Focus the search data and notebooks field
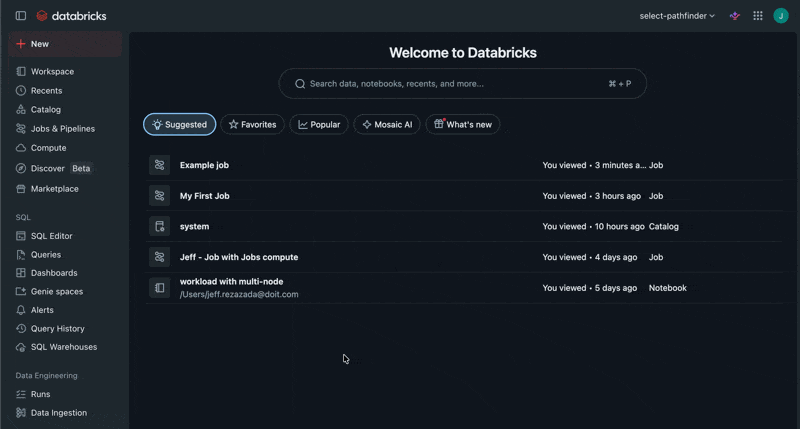 tap(462, 84)
